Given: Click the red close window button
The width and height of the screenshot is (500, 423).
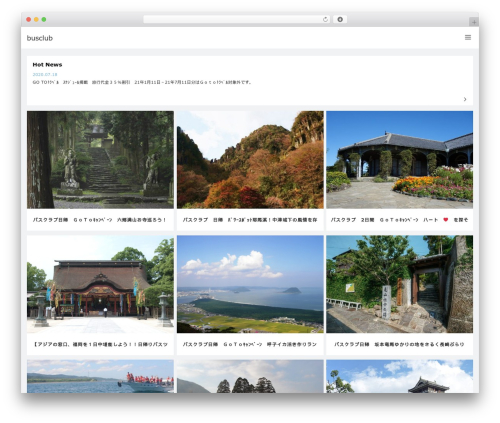Looking at the screenshot, I should (29, 20).
